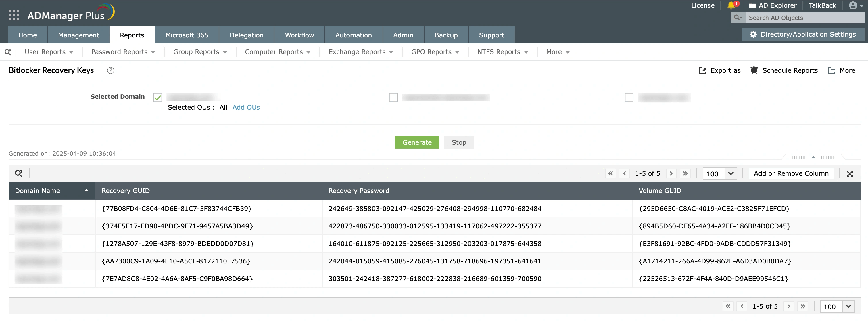Select Volume GUID {E3F81691-92BC-4FD0-9ADB-CDDD57F31349}
Screen dimensions: 868x321
(x=715, y=243)
